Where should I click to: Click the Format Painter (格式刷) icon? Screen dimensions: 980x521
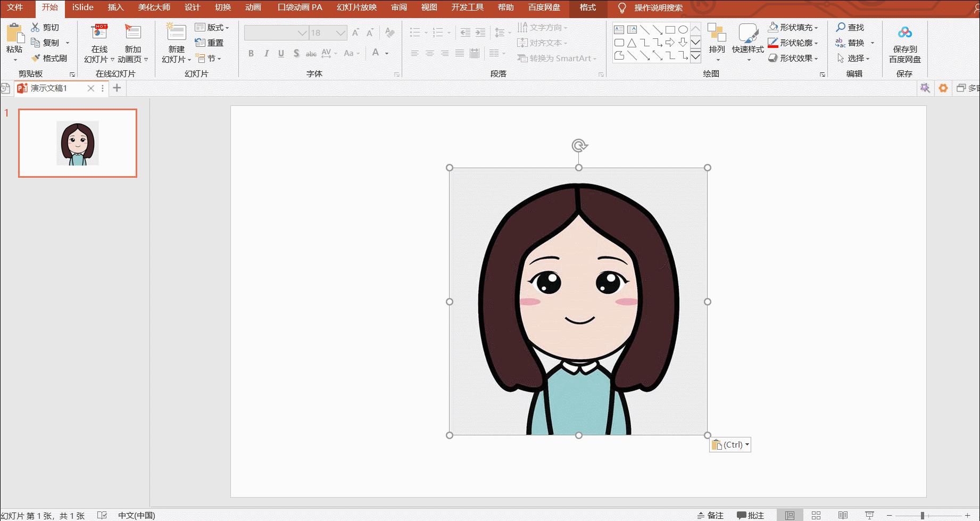click(x=36, y=58)
